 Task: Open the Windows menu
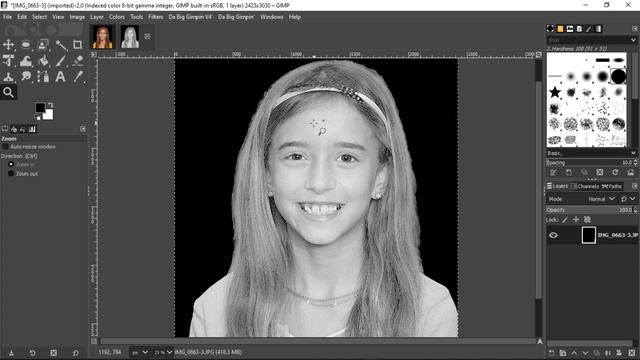tap(271, 17)
